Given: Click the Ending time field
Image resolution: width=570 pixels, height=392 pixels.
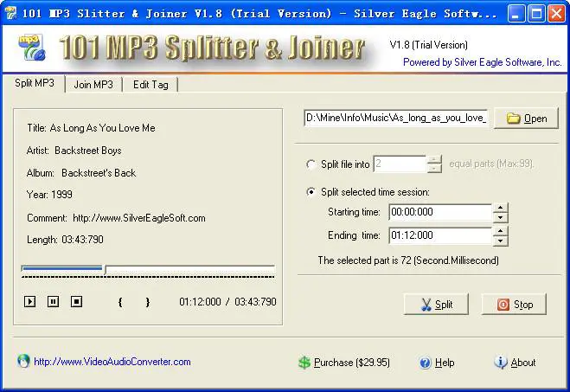Looking at the screenshot, I should (440, 235).
